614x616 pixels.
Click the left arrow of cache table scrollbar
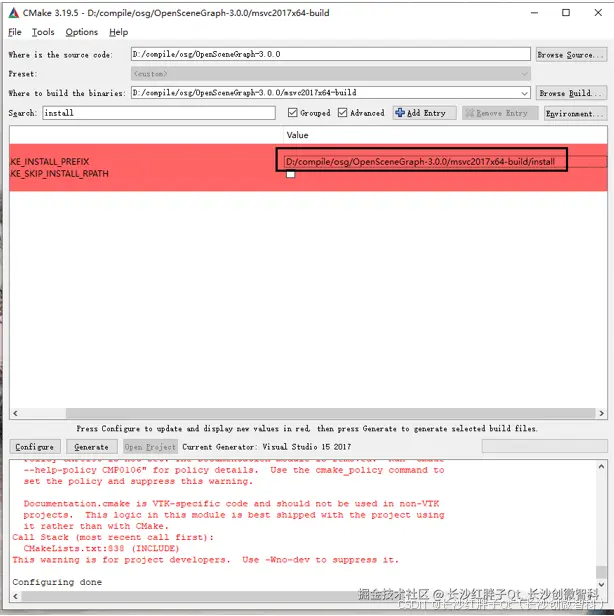(15, 413)
